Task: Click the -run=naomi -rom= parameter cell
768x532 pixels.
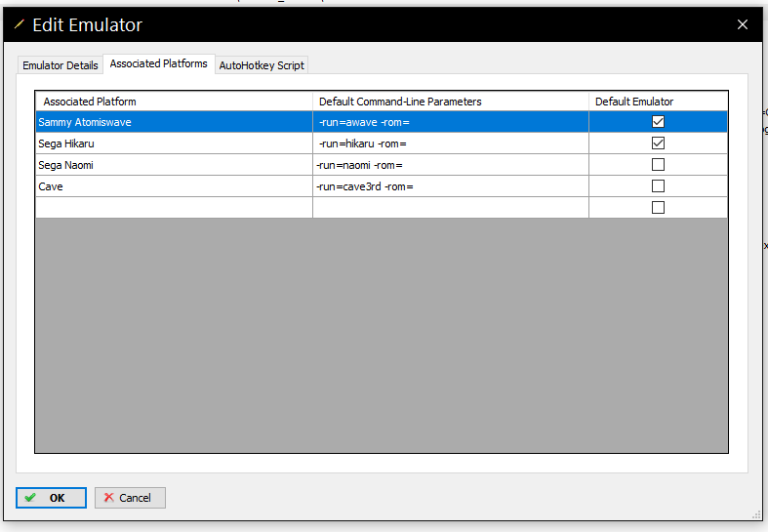Action: (x=451, y=165)
